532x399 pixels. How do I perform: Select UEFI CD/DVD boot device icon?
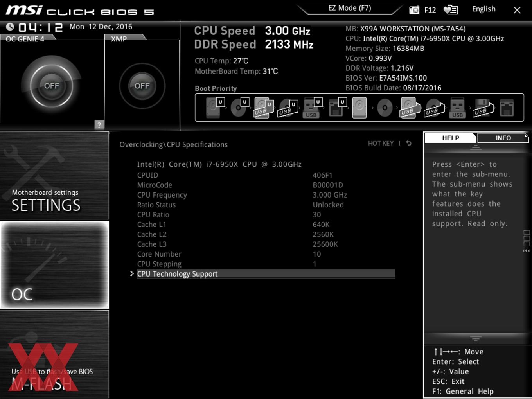[x=239, y=108]
